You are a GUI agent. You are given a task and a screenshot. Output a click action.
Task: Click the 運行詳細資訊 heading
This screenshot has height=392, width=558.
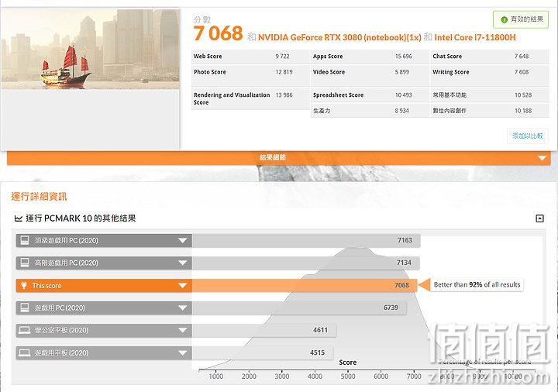point(40,196)
